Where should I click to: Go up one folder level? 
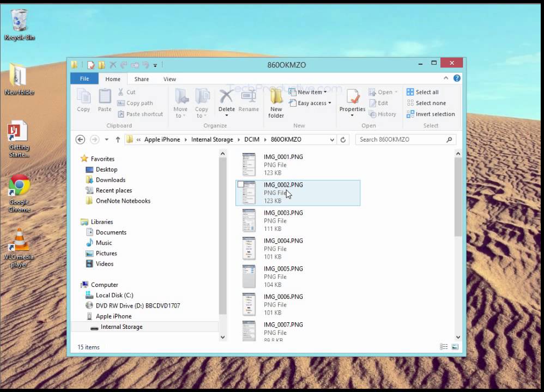pos(118,139)
